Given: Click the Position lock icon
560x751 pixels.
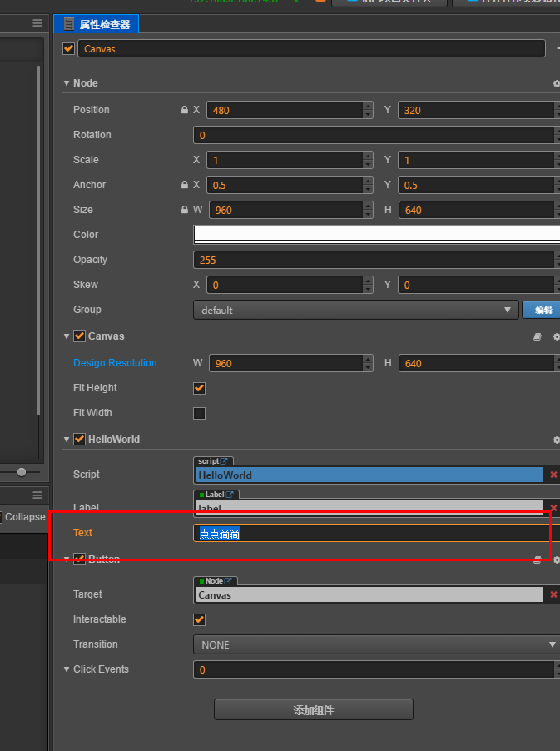Looking at the screenshot, I should 184,110.
